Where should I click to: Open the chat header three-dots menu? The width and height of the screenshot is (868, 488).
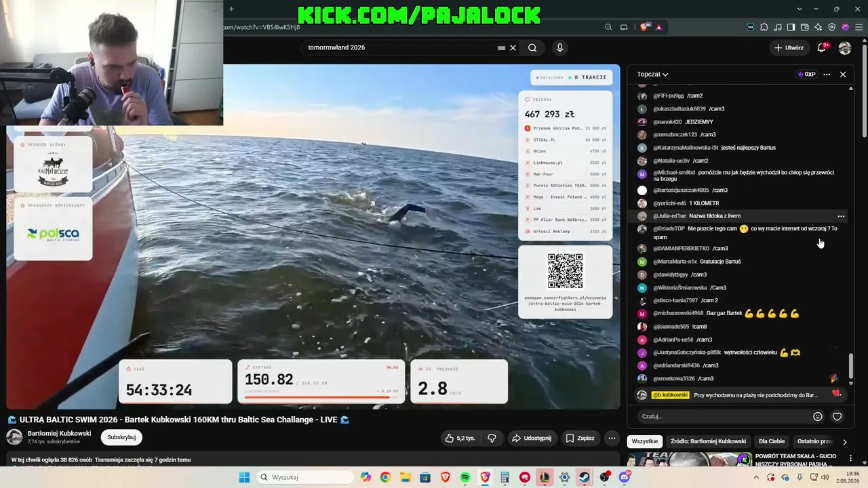[827, 75]
